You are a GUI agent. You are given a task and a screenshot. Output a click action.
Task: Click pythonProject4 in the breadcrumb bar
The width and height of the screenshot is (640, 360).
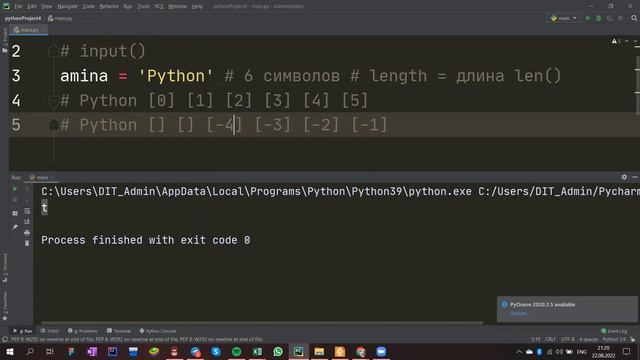(23, 18)
